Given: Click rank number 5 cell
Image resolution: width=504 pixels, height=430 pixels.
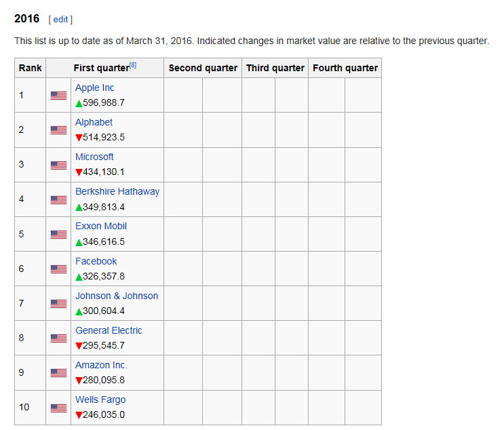Looking at the screenshot, I should [31, 234].
